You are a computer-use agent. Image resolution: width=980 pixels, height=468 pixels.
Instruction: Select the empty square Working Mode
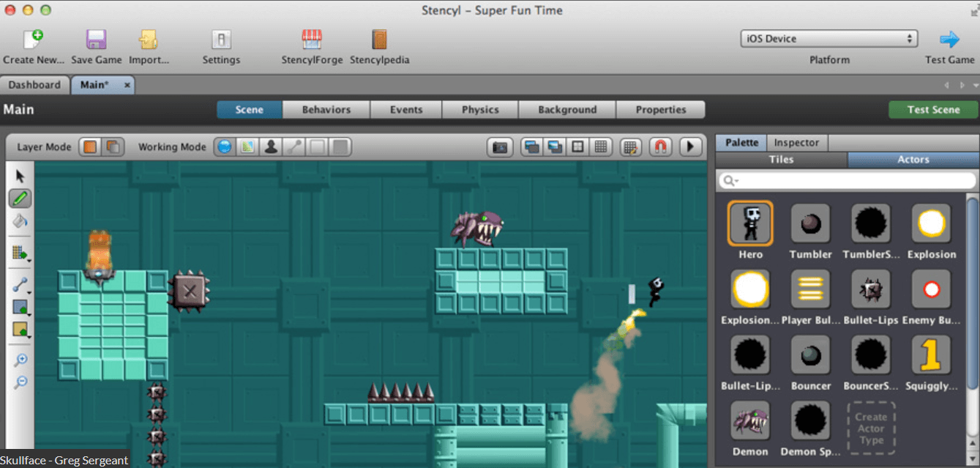pos(317,146)
